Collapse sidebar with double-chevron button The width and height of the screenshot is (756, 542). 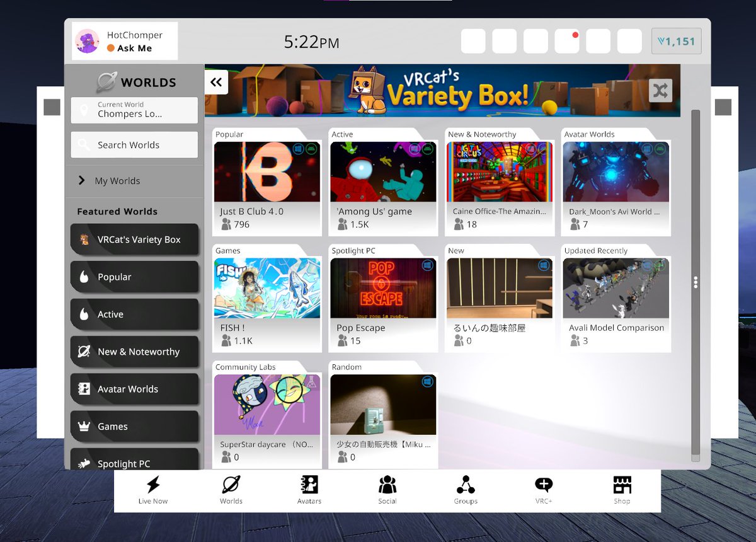[216, 82]
